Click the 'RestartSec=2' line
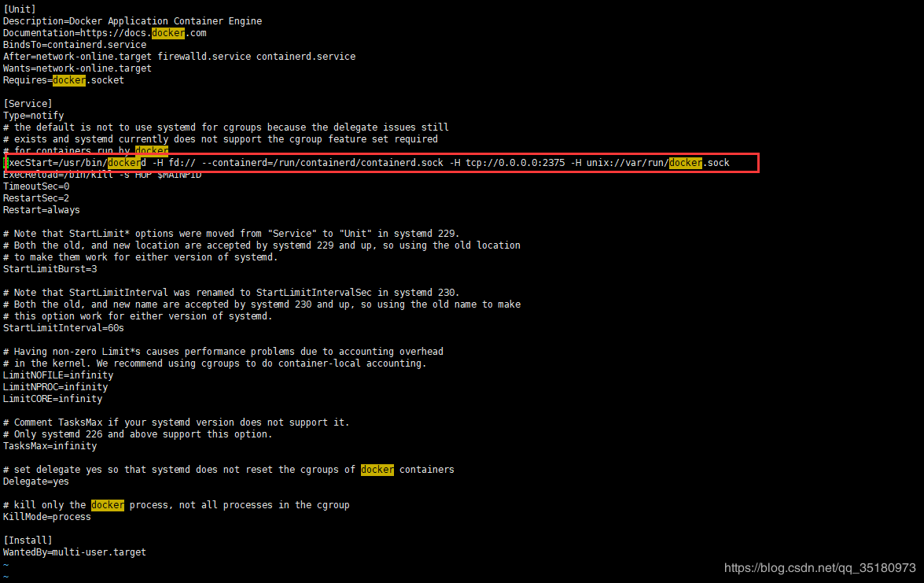The height and width of the screenshot is (583, 924). [x=36, y=198]
